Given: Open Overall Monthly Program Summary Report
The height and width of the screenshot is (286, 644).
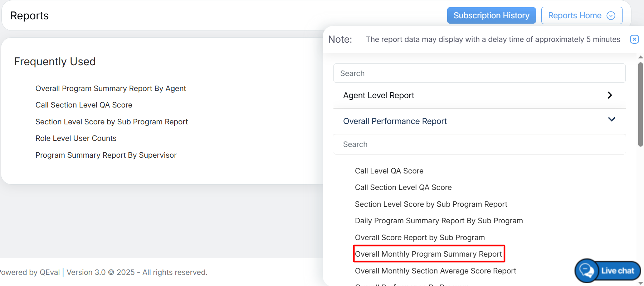Looking at the screenshot, I should (x=428, y=254).
